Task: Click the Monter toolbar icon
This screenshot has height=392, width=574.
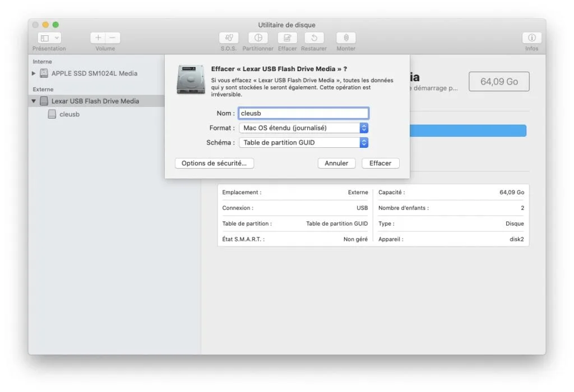Action: (346, 38)
